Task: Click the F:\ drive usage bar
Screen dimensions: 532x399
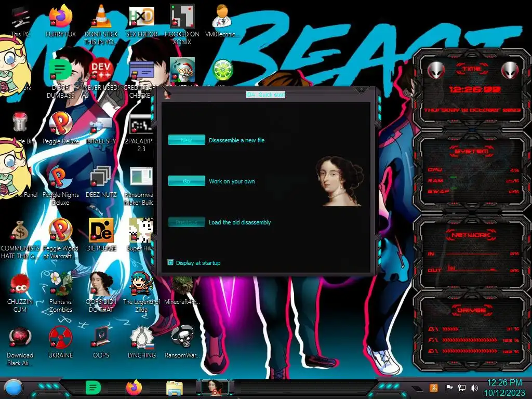Action: click(x=470, y=340)
